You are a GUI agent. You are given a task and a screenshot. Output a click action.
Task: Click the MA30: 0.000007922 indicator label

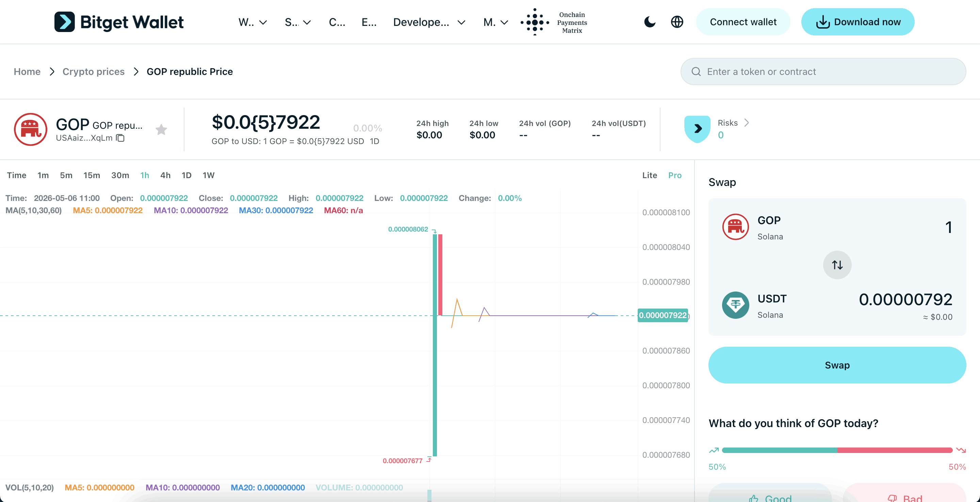click(276, 210)
